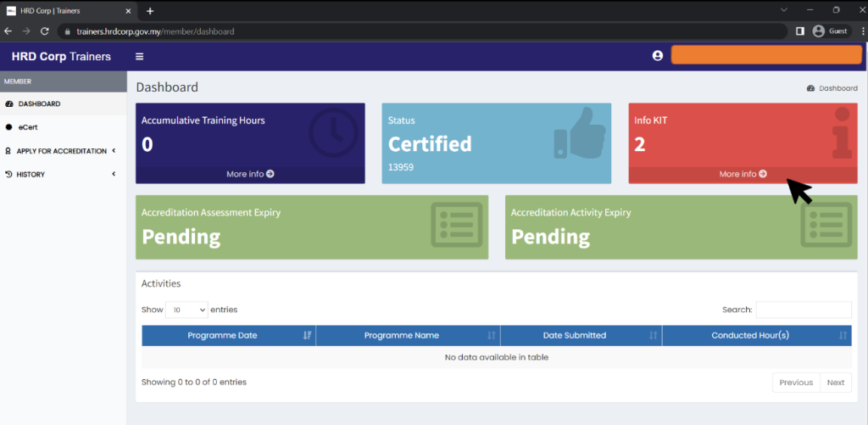The height and width of the screenshot is (425, 868).
Task: Click More info on Info KIT card
Action: 743,174
